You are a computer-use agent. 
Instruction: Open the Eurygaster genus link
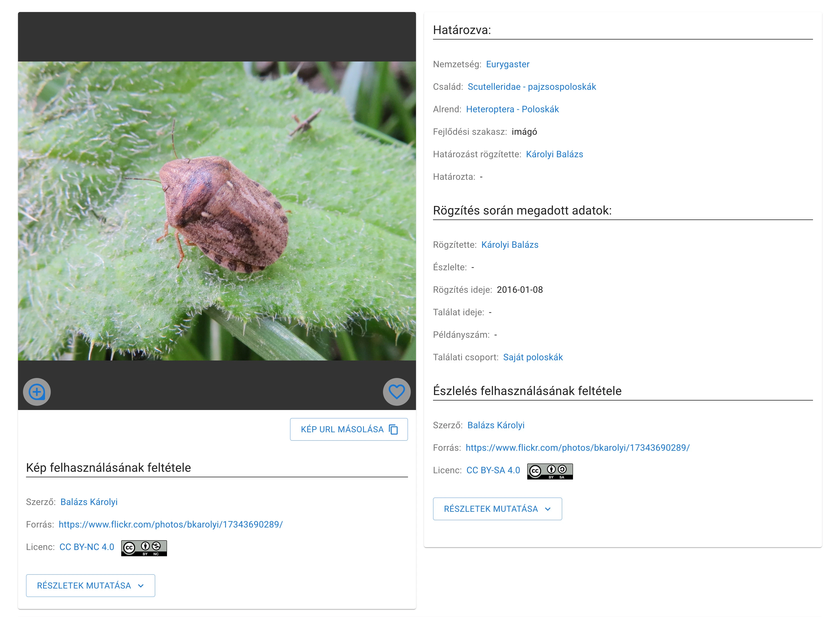tap(507, 64)
